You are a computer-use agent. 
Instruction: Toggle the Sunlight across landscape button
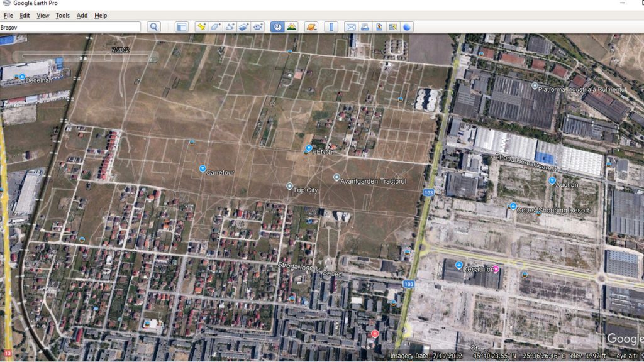[x=292, y=27]
